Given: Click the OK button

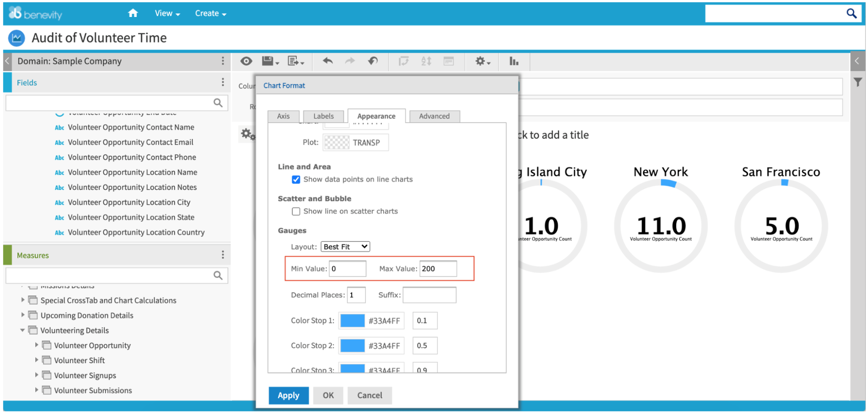Looking at the screenshot, I should 328,395.
